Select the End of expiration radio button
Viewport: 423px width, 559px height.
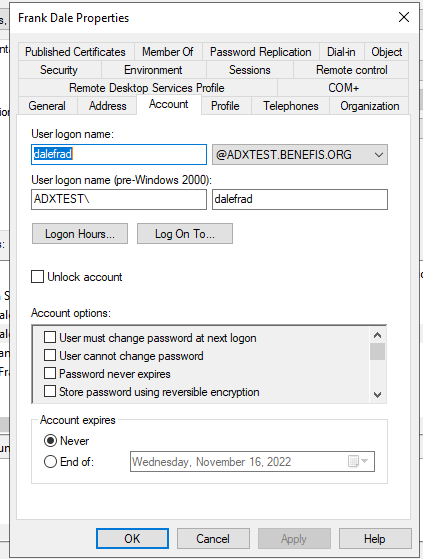[50, 462]
